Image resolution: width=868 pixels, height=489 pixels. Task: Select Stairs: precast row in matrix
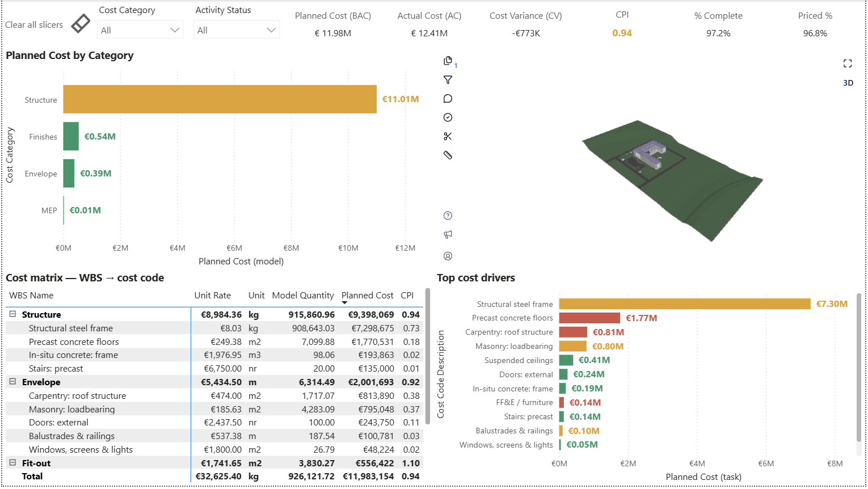tap(214, 369)
